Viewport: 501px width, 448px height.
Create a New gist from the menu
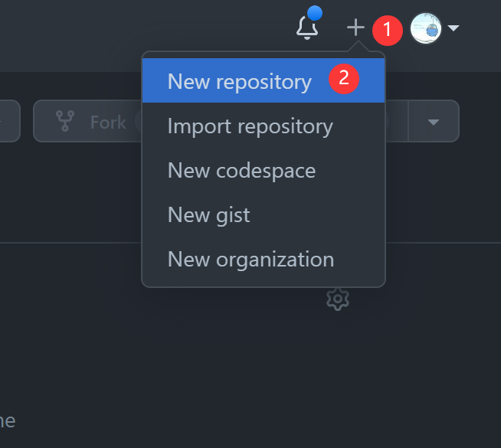pyautogui.click(x=208, y=214)
